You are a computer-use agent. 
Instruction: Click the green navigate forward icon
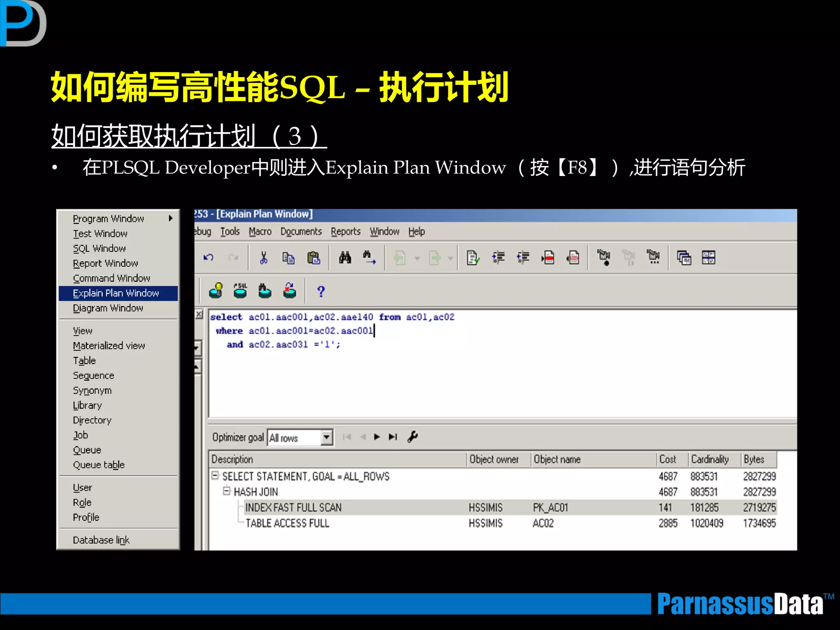pyautogui.click(x=435, y=258)
